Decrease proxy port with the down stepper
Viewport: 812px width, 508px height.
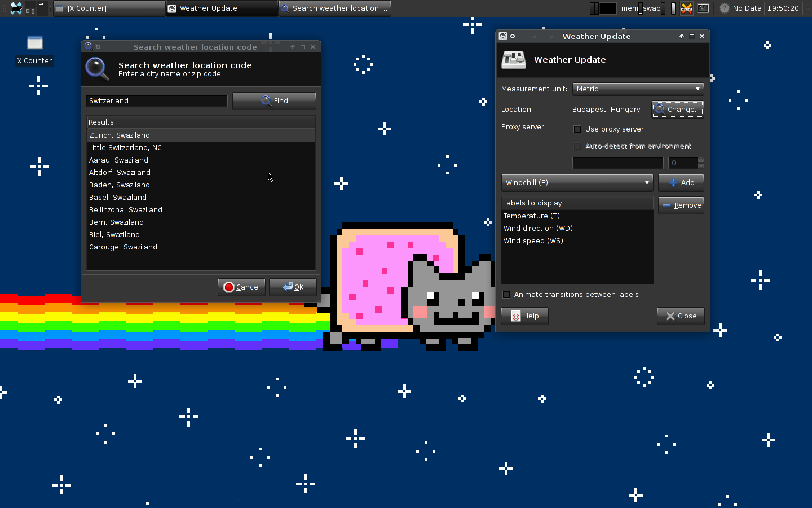[x=701, y=166]
